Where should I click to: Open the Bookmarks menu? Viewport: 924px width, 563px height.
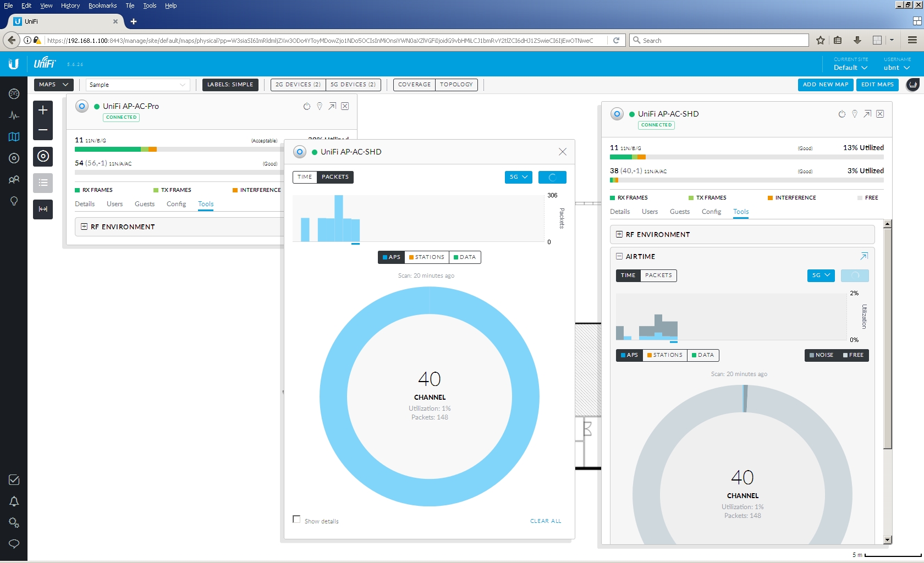[102, 5]
